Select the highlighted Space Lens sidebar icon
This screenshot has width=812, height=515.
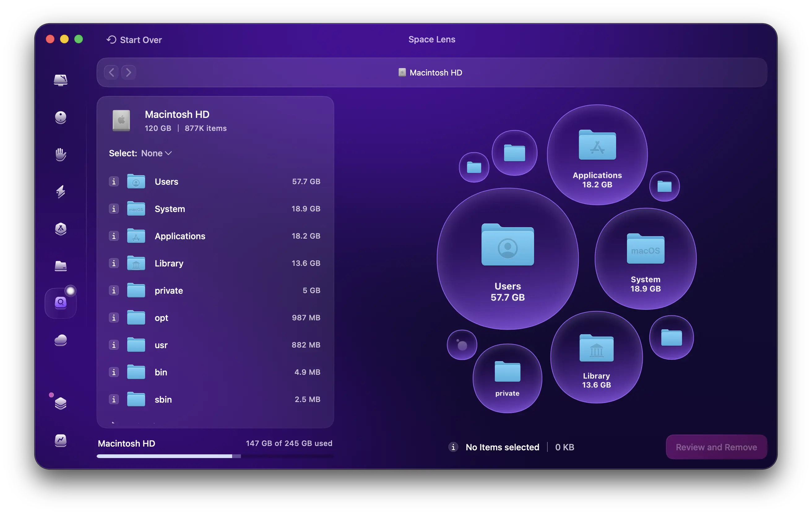tap(61, 303)
